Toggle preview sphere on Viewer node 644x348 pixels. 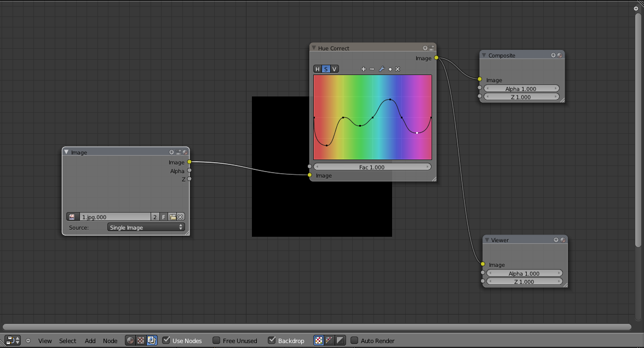(x=563, y=239)
